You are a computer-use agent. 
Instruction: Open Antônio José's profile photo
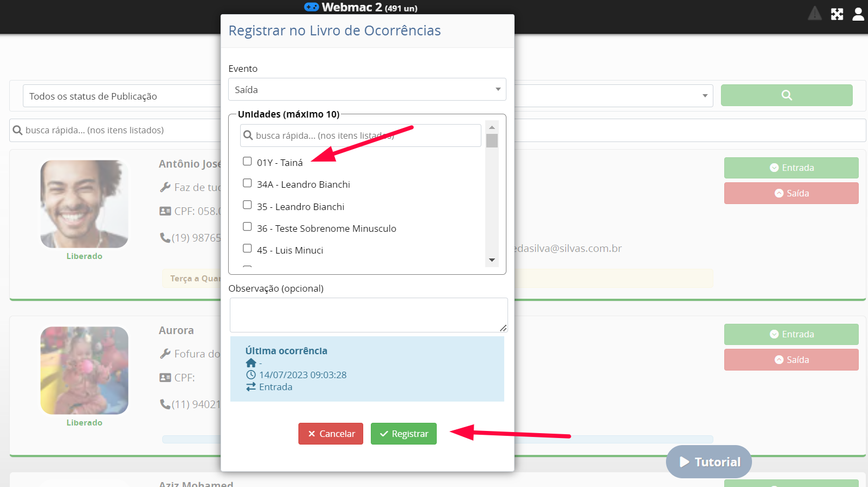pos(84,204)
